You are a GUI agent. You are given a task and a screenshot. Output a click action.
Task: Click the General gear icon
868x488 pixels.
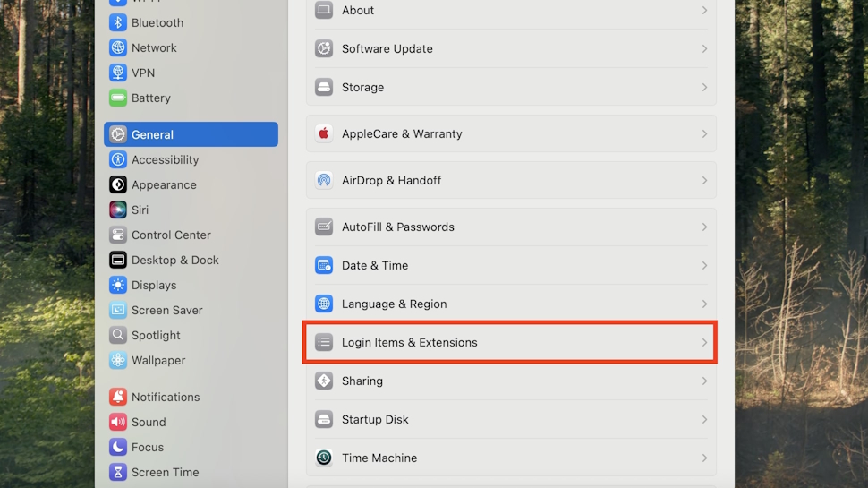[117, 134]
